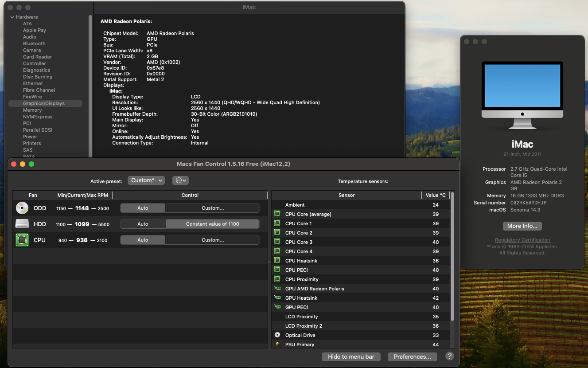Viewport: 588px width, 368px height.
Task: Click the ODD fan disc icon
Action: coord(22,208)
